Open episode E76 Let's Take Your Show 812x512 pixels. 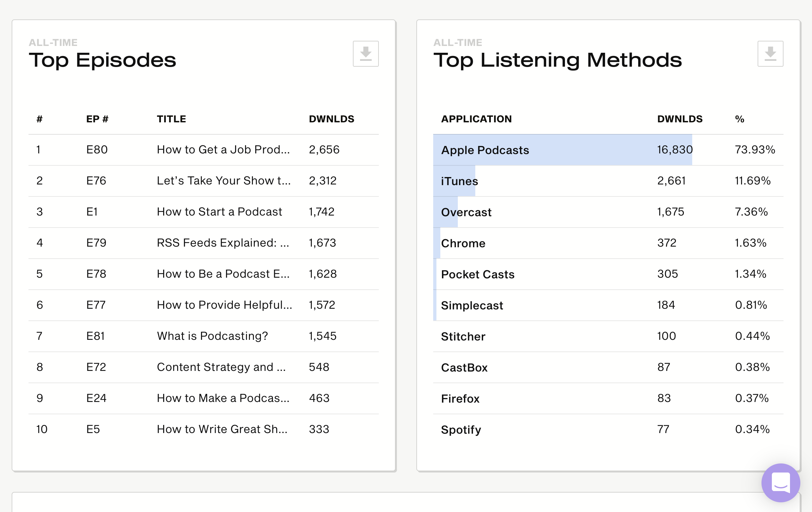click(x=223, y=181)
